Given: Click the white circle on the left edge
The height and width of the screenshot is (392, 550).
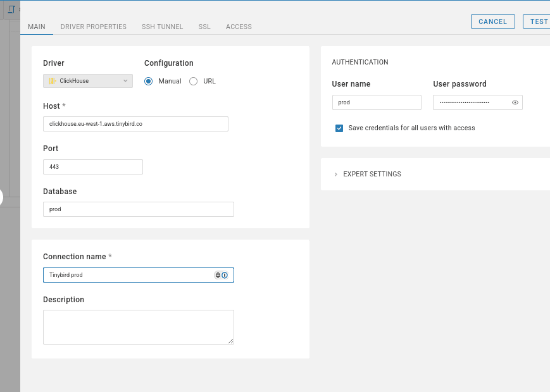Looking at the screenshot, I should tap(2, 197).
